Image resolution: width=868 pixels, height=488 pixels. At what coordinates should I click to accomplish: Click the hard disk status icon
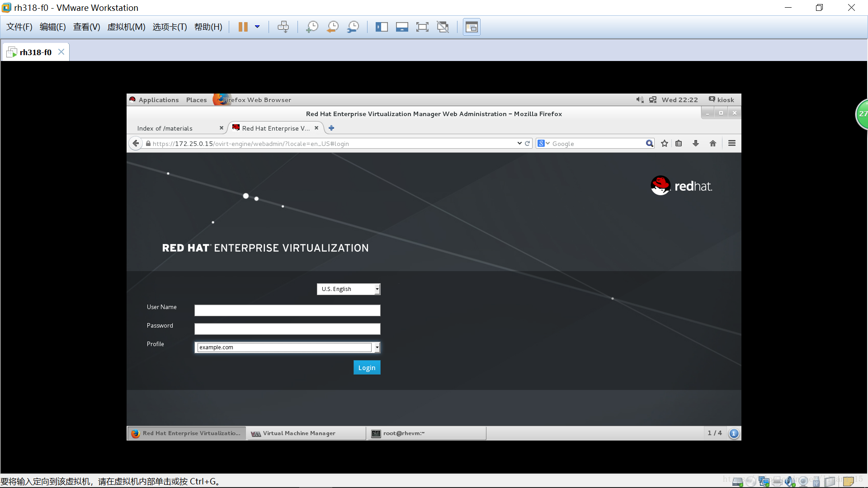(738, 482)
